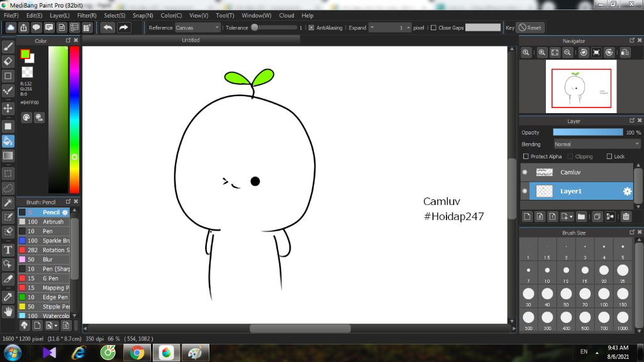Screen dimensions: 644x362
Task: Enable layer Lock checkbox
Action: point(609,156)
